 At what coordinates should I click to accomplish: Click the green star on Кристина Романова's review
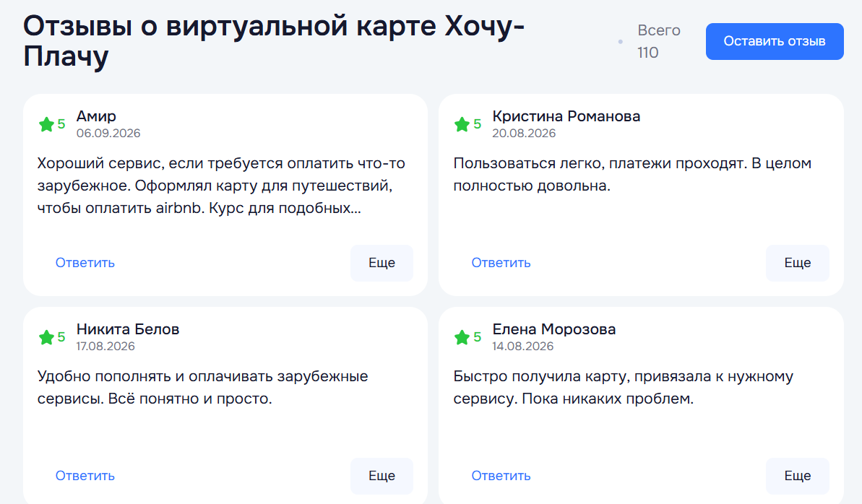(x=462, y=124)
